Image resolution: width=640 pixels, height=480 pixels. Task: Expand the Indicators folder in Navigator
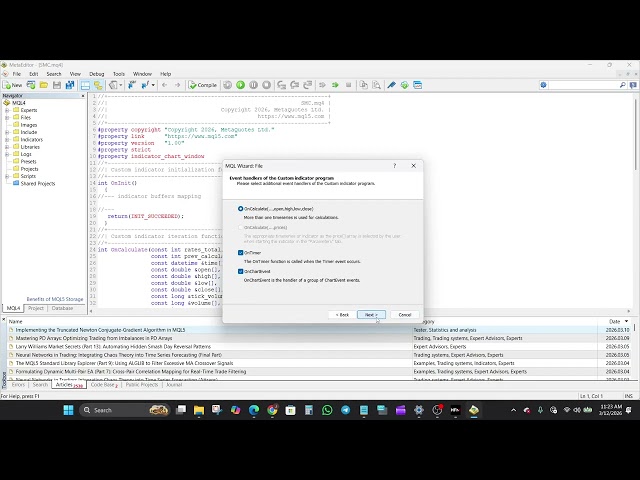coord(7,140)
